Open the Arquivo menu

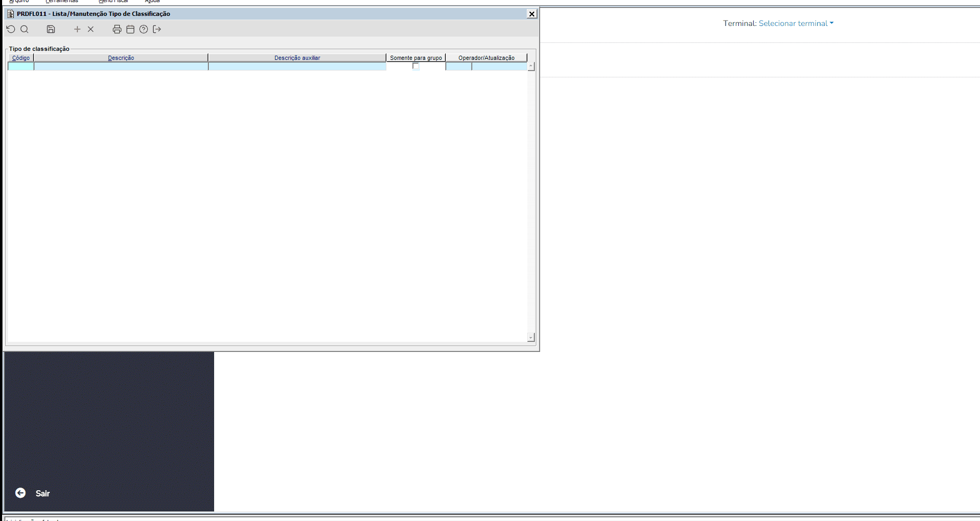(19, 2)
